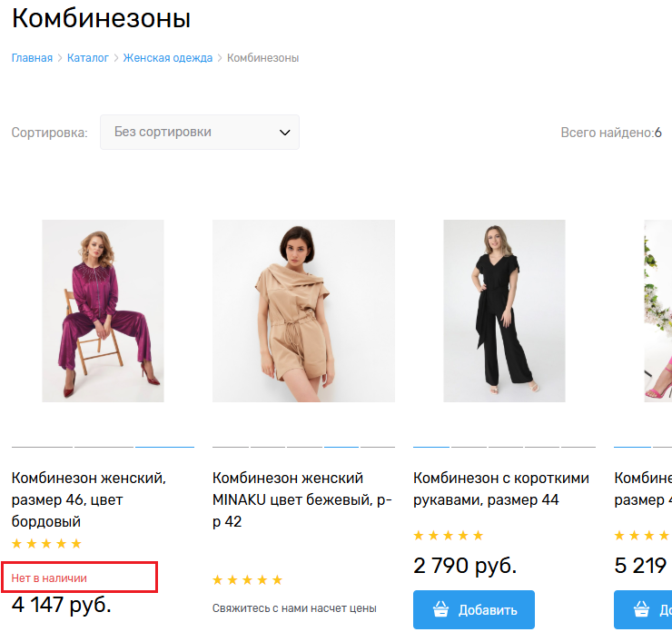The image size is (672, 632).
Task: Click the fifth star under the burgundy jumpsuit
Action: [x=76, y=544]
